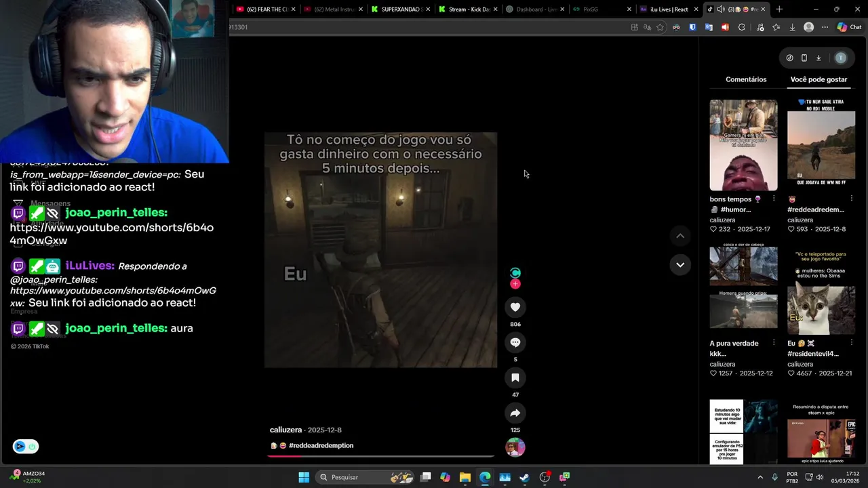Click the Bitwarden shield extension icon
Viewport: 868px width, 488px height.
[x=692, y=27]
